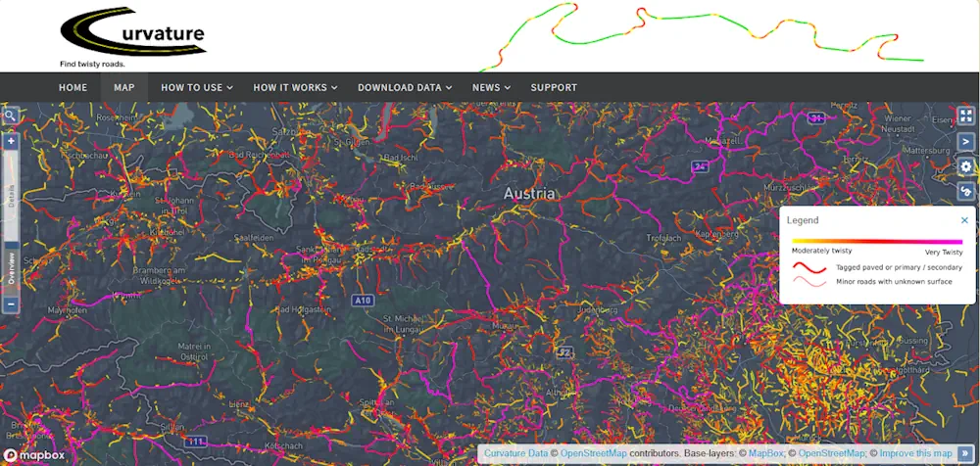Expand the NEWS menu
This screenshot has width=980, height=466.
tap(491, 87)
